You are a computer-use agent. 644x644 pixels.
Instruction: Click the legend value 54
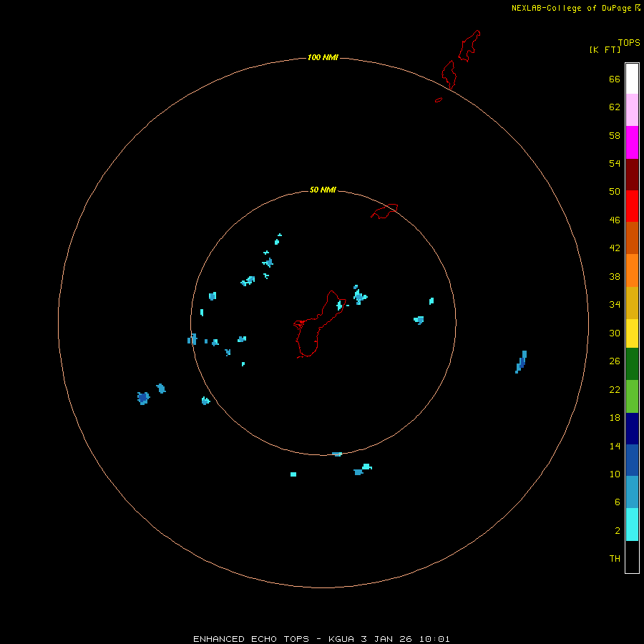pyautogui.click(x=615, y=163)
